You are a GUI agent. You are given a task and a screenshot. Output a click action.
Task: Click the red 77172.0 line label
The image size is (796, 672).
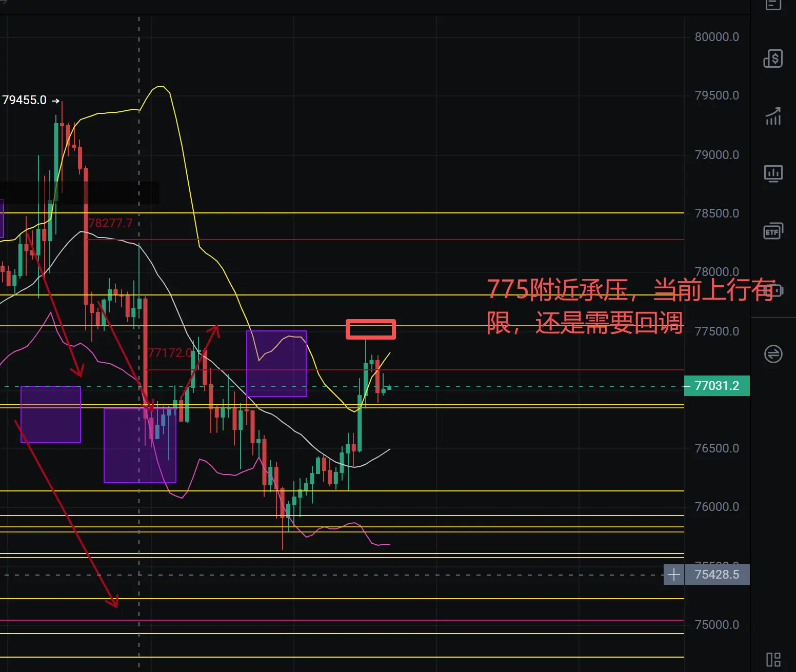tap(170, 353)
